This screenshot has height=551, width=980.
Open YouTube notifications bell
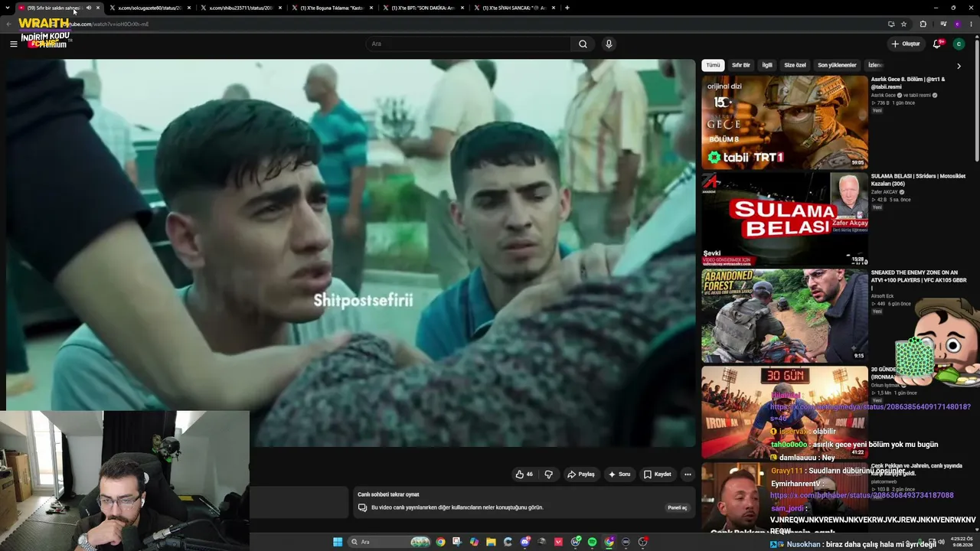pos(937,44)
